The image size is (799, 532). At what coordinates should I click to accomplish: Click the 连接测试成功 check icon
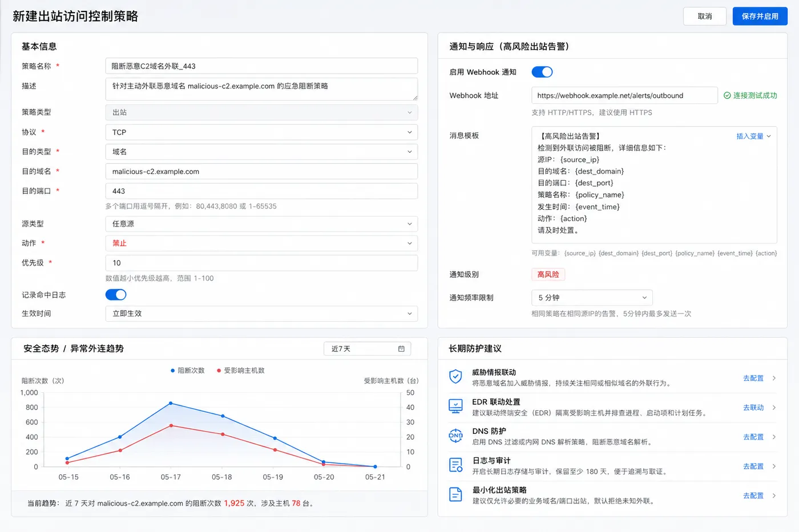[x=727, y=96]
